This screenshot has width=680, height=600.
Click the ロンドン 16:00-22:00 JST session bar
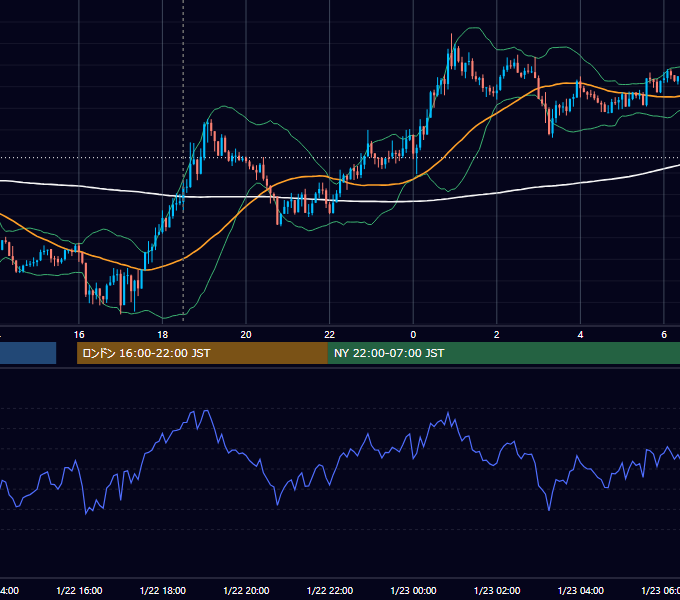point(202,353)
